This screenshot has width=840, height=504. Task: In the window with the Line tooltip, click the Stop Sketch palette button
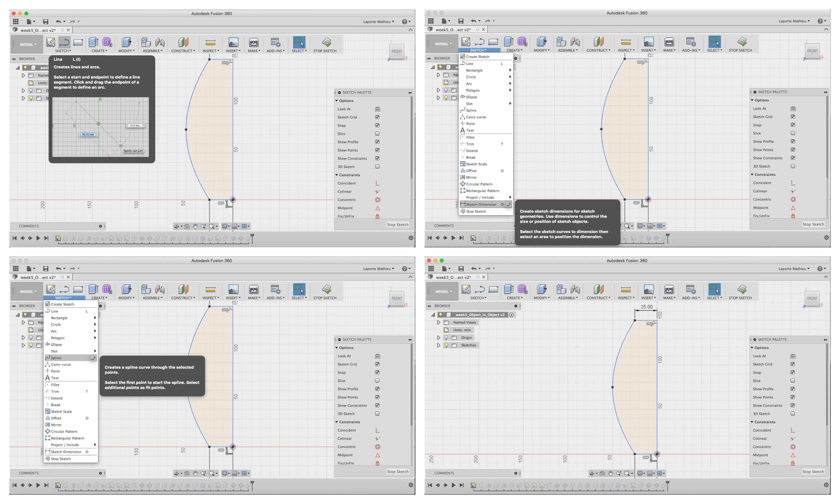[x=398, y=225]
